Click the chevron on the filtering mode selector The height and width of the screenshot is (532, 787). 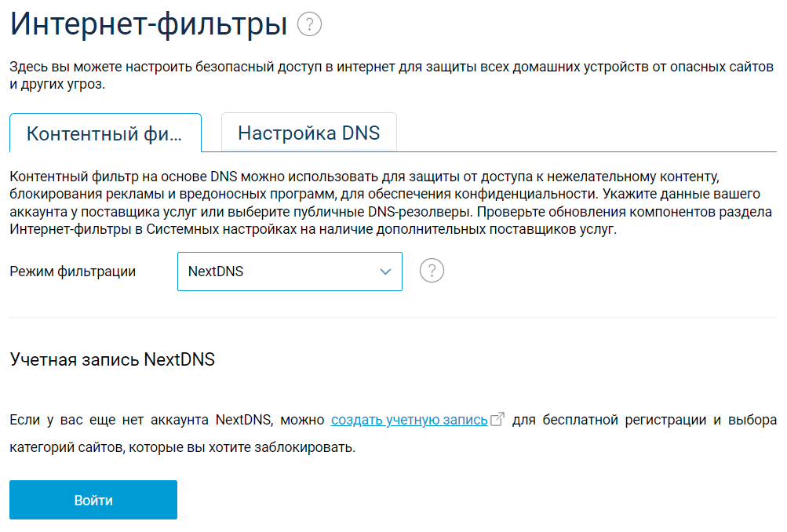tap(384, 271)
